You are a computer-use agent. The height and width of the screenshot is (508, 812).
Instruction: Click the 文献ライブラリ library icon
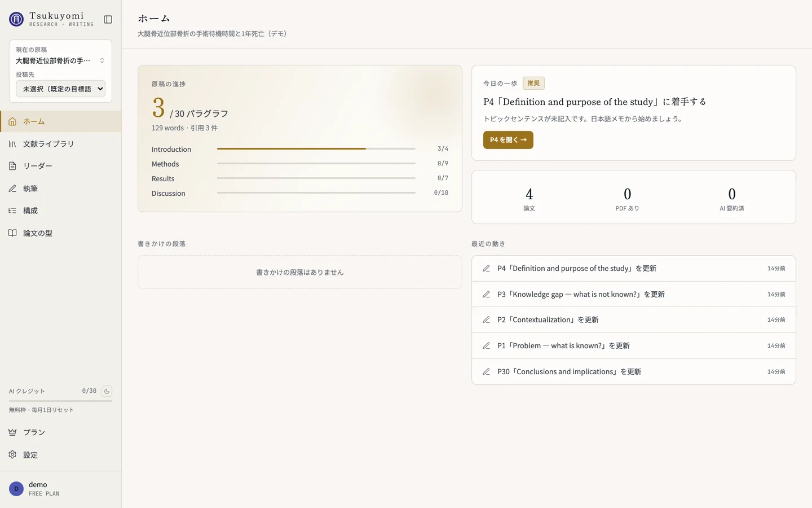(x=12, y=144)
